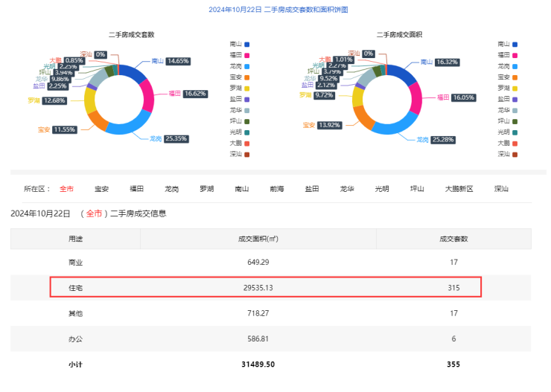
Task: Click the 用途 column header
Action: point(75,239)
